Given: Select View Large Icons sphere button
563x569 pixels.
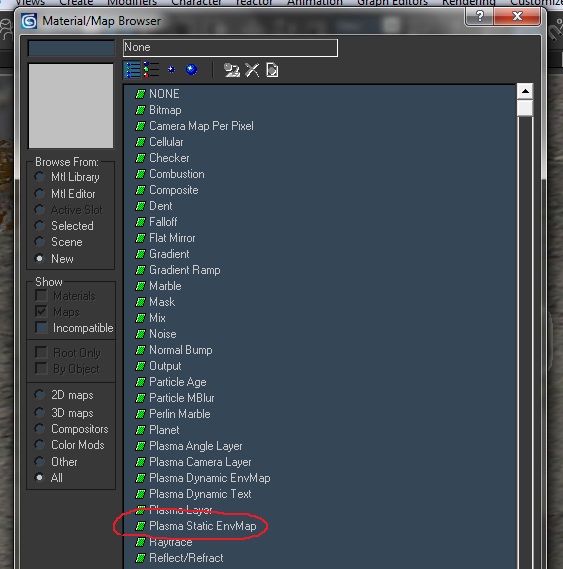Looking at the screenshot, I should (x=191, y=70).
